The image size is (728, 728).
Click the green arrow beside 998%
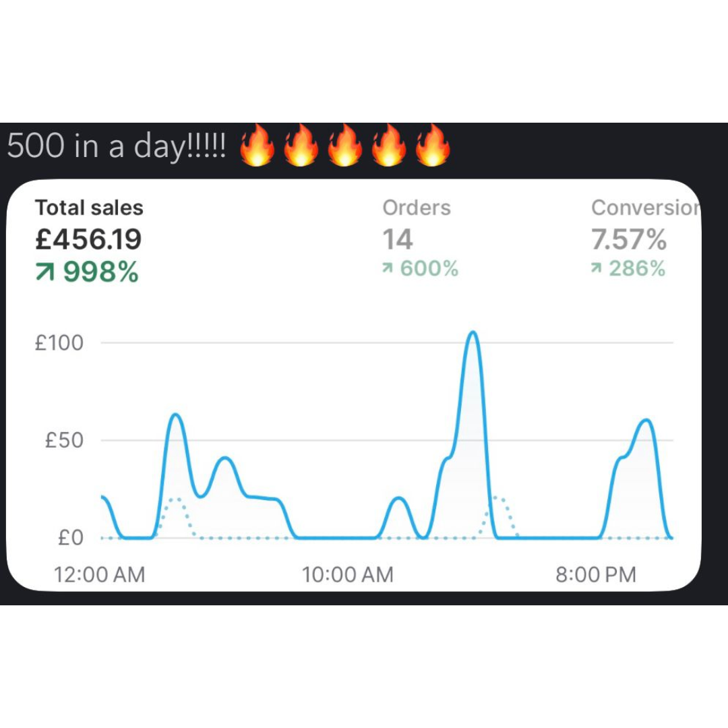click(47, 272)
